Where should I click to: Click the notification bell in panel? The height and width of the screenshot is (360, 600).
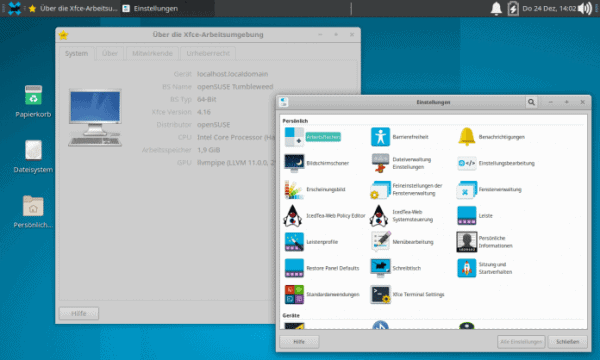click(496, 8)
